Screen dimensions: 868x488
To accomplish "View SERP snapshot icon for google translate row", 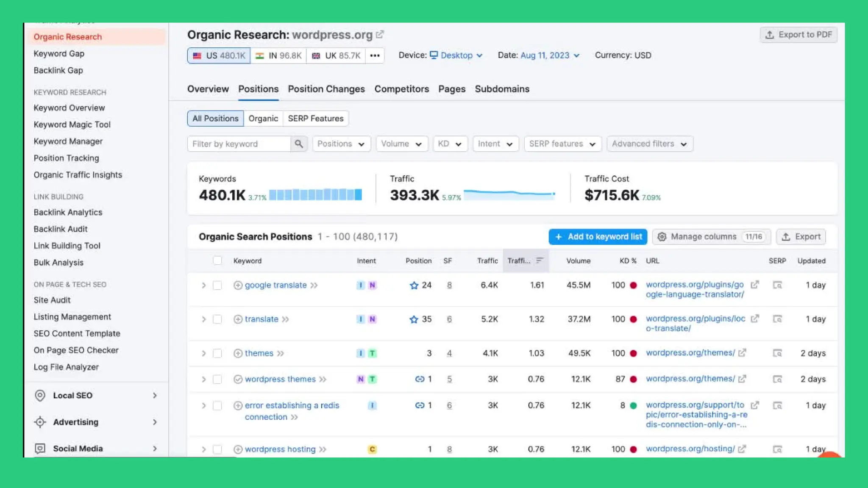I will pos(777,285).
